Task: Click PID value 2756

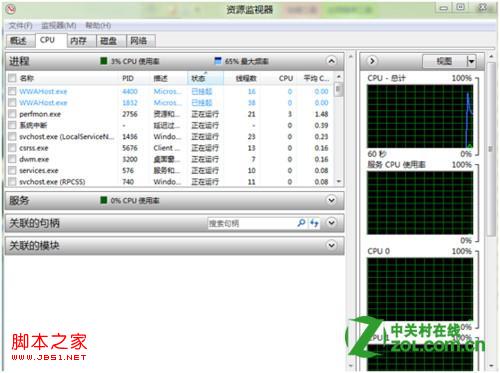Action: (130, 114)
